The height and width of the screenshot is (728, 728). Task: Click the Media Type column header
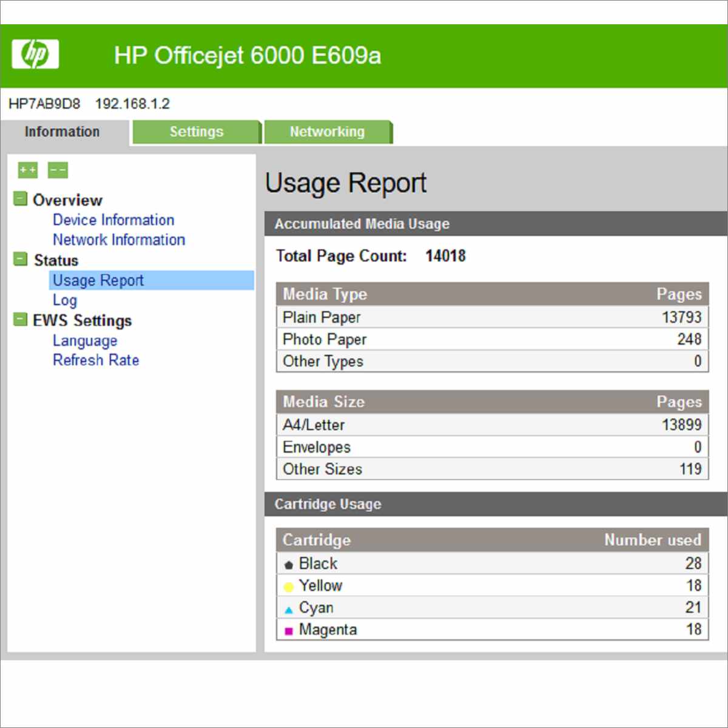coord(325,294)
